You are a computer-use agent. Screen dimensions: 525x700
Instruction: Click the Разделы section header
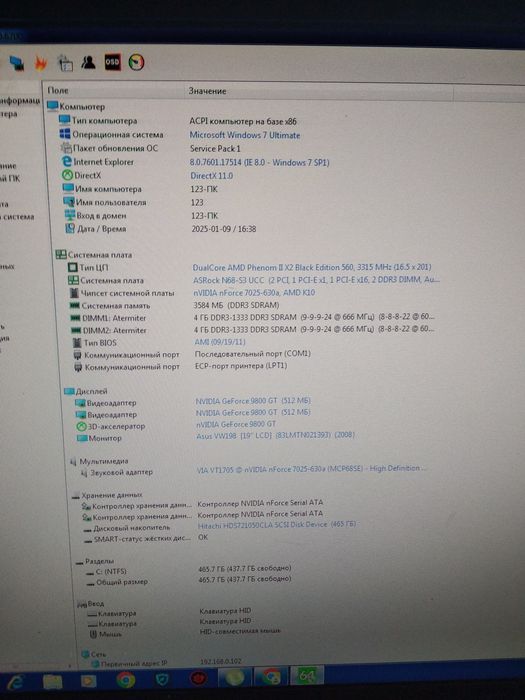pyautogui.click(x=100, y=561)
